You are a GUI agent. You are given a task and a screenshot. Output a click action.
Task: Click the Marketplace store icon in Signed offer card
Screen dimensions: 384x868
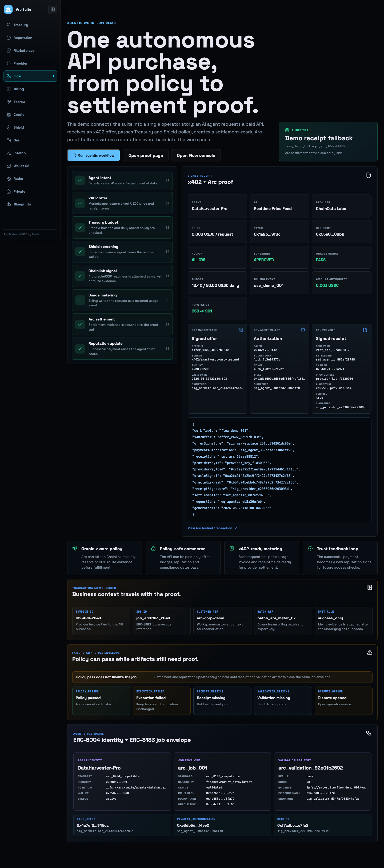click(241, 330)
